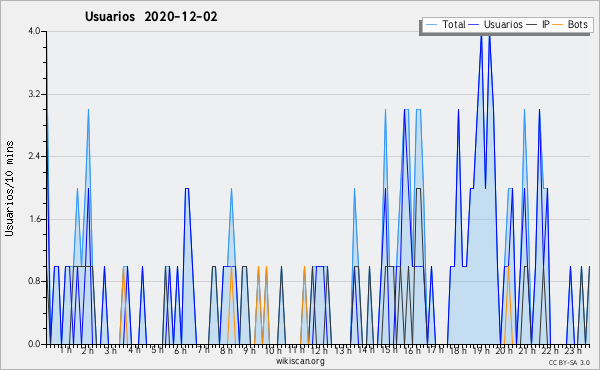Click the '17 h' x-axis label

coord(435,350)
